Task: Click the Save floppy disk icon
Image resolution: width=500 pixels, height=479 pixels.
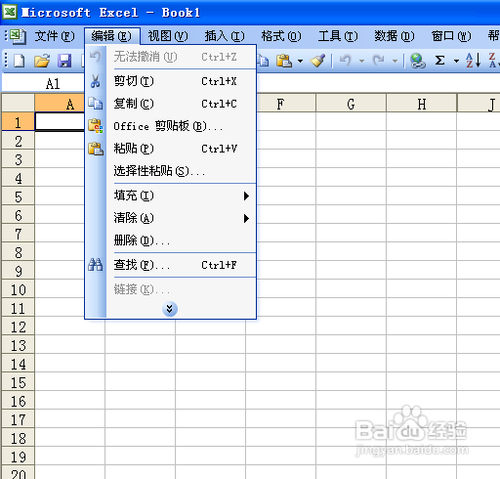Action: (x=64, y=61)
